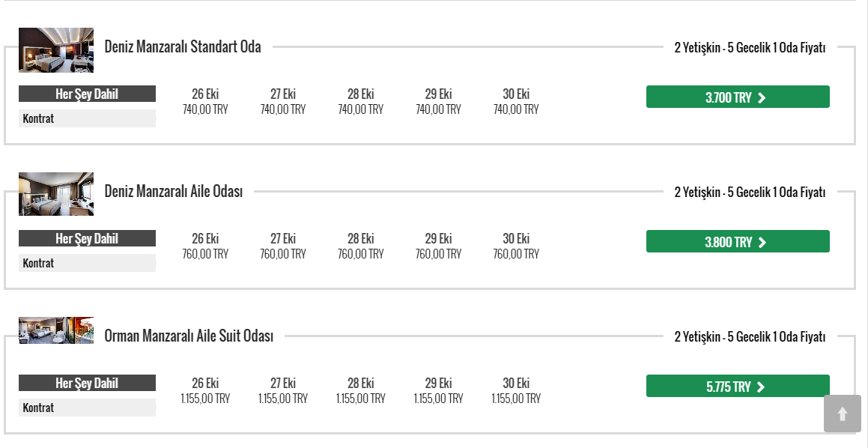Book the family room for 3.800 TRY
This screenshot has height=448, width=868.
737,241
